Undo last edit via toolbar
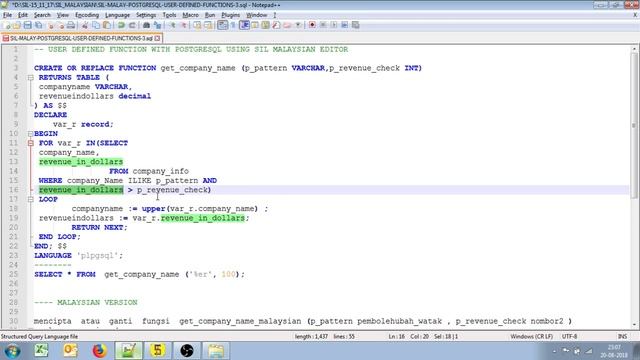Viewport: 640px width, 360px height. [121, 25]
